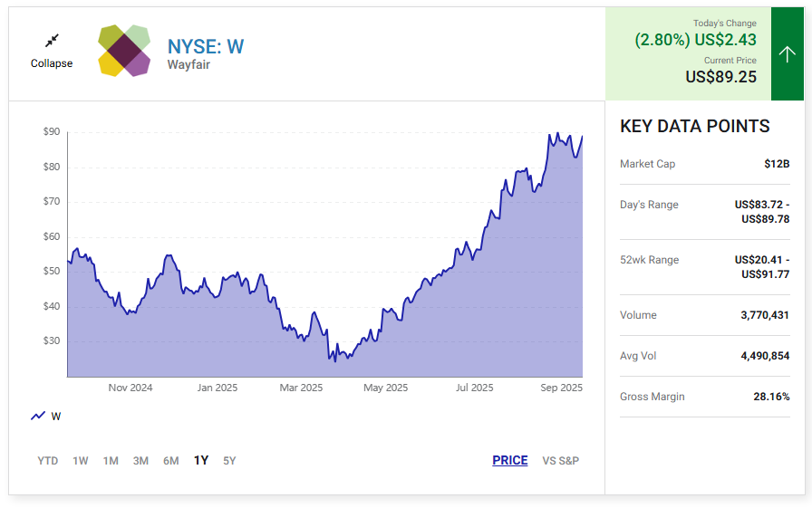Screen dimensions: 812x508
Task: Switch chart to VS S&P view
Action: [x=560, y=460]
